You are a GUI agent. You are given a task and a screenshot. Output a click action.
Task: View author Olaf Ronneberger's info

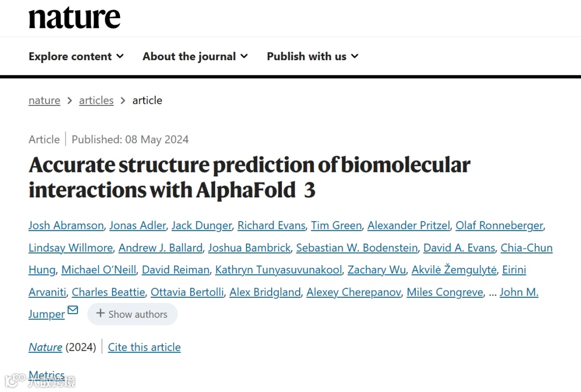499,225
